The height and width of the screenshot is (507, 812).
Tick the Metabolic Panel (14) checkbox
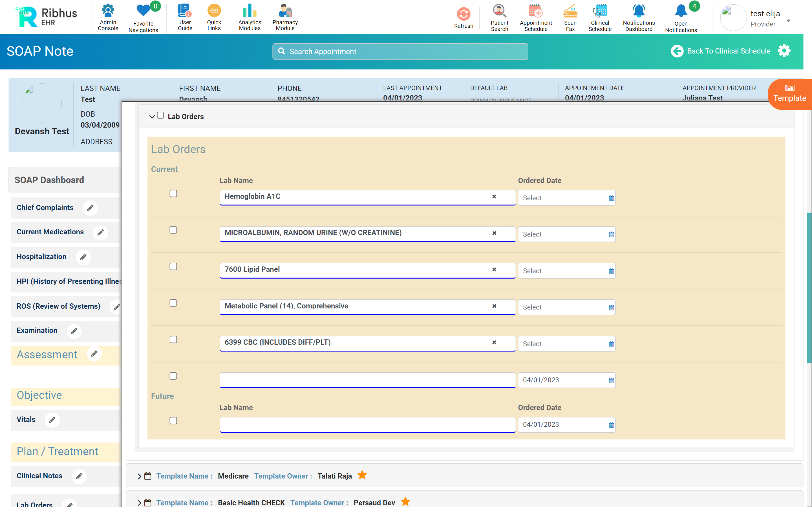(173, 303)
